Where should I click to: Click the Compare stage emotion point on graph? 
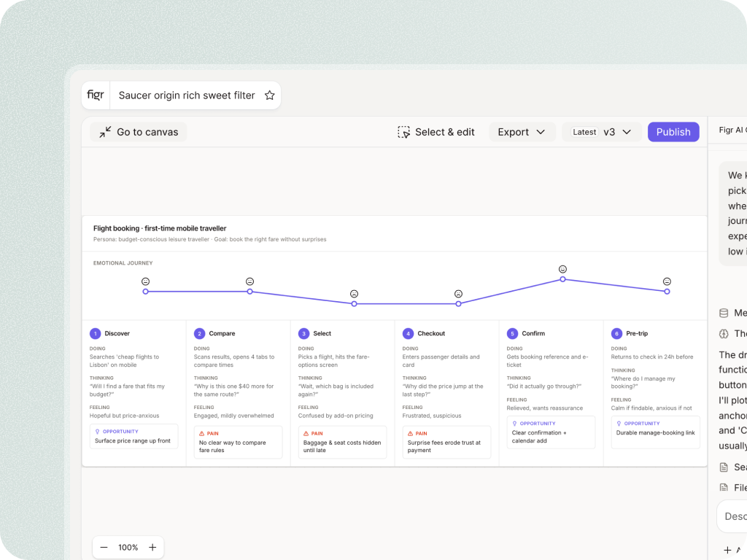(x=249, y=292)
